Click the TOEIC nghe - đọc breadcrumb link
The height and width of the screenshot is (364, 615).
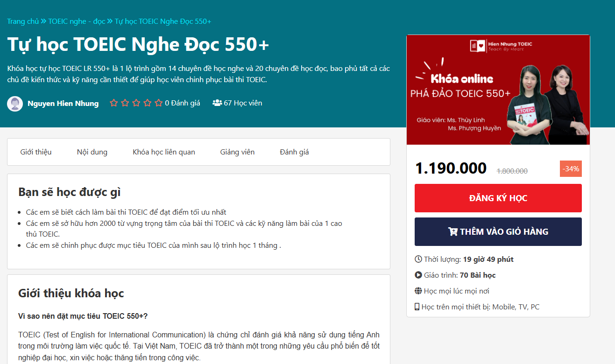coord(76,21)
